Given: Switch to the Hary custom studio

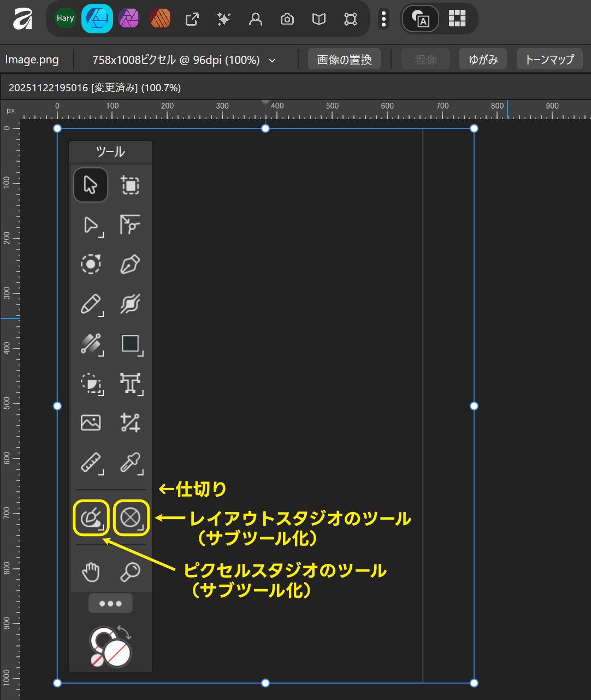Looking at the screenshot, I should pyautogui.click(x=65, y=19).
